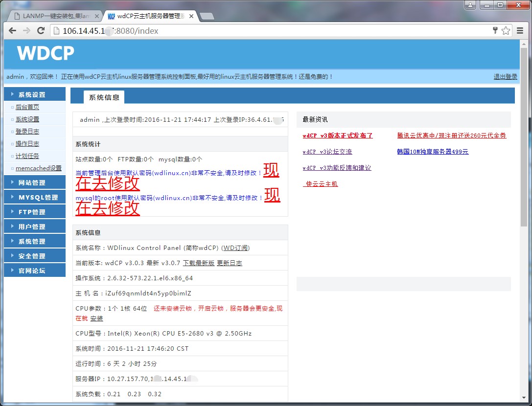Click the address bar URL field
The image size is (532, 406).
tap(272, 31)
